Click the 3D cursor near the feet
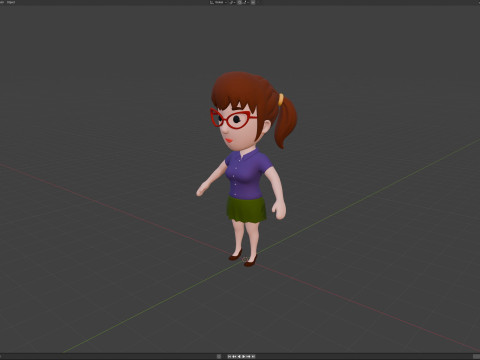Screen dimensions: 480x360 point(245,259)
